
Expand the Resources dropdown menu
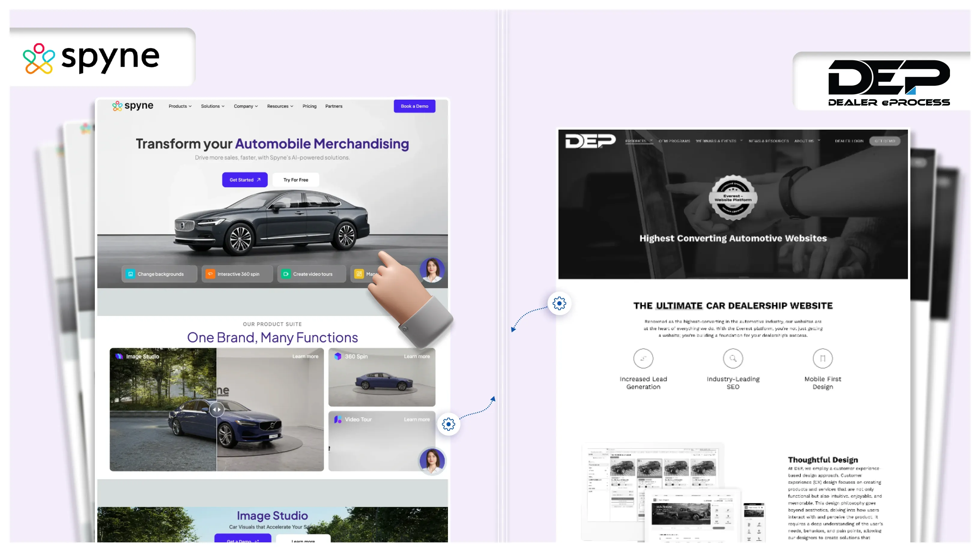click(x=280, y=106)
